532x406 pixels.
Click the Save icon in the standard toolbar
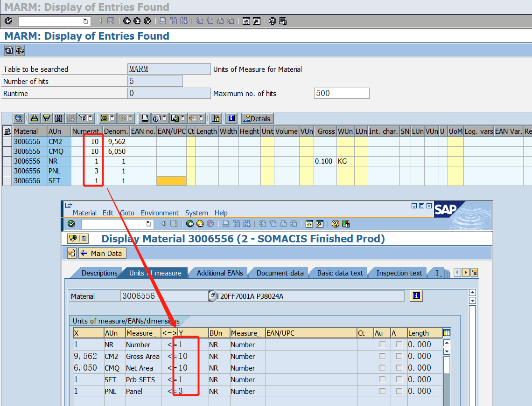coord(110,21)
